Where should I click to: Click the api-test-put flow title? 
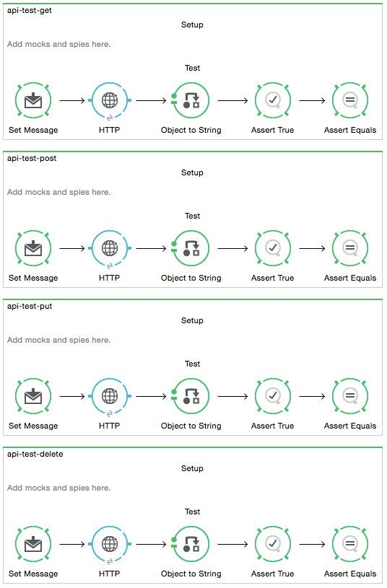click(30, 306)
